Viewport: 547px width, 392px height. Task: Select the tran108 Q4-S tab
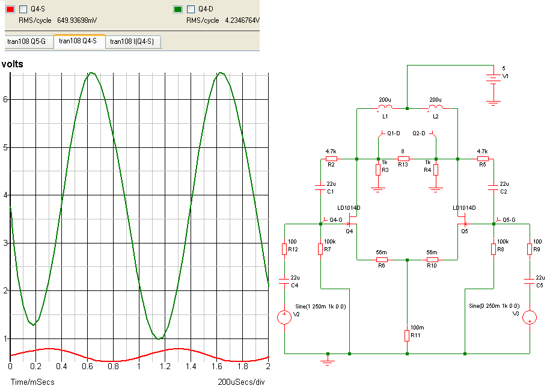click(79, 41)
